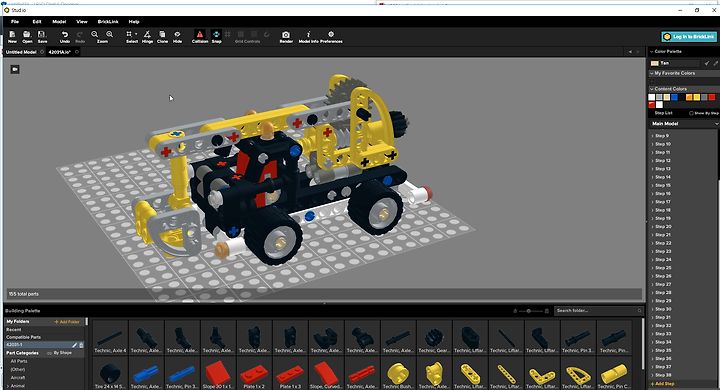Click the paint bucket icon in Color Palette
Image resolution: width=720 pixels, height=390 pixels.
pos(707,63)
